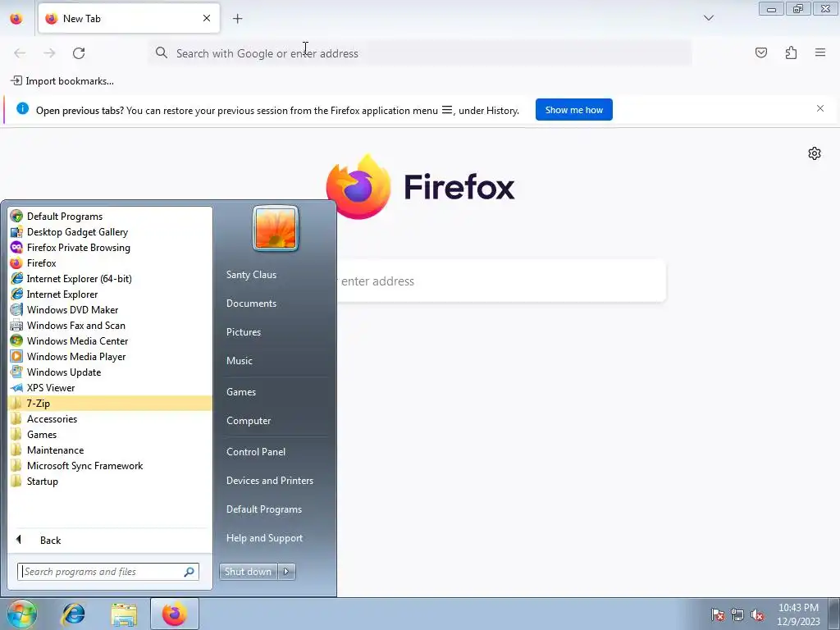This screenshot has width=840, height=630.
Task: Open the Firefox application hamburger menu
Action: coord(820,52)
